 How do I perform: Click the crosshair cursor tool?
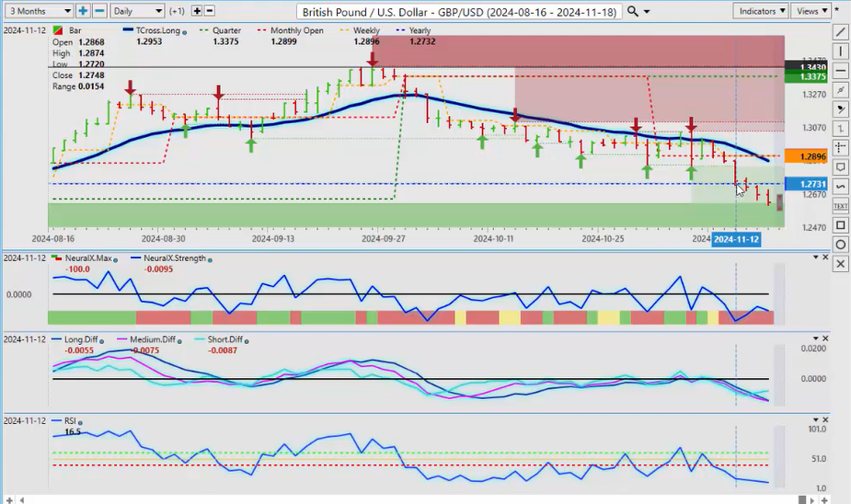(840, 148)
